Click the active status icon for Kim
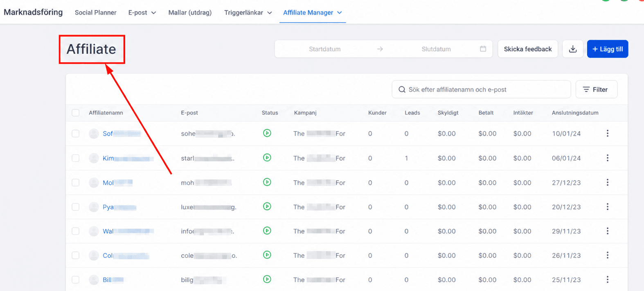Screen dimensions: 644x291 coord(267,157)
